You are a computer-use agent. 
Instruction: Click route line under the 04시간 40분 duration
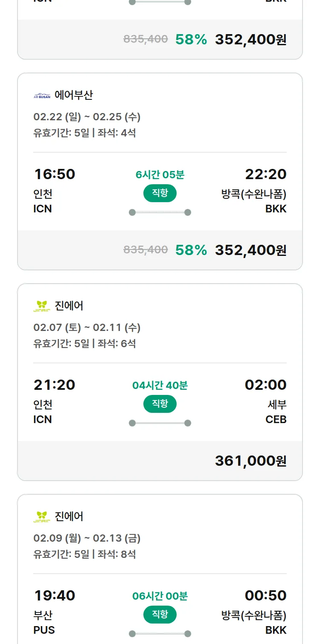tap(160, 423)
